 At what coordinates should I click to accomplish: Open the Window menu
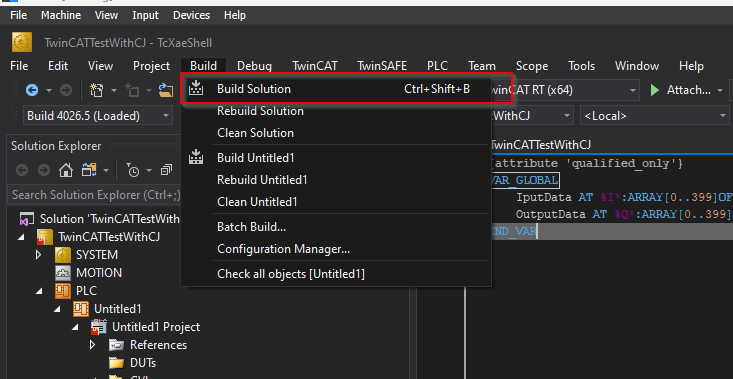(637, 66)
